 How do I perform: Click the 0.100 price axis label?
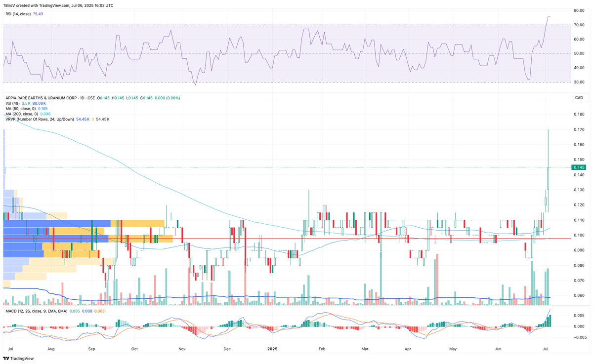(580, 235)
